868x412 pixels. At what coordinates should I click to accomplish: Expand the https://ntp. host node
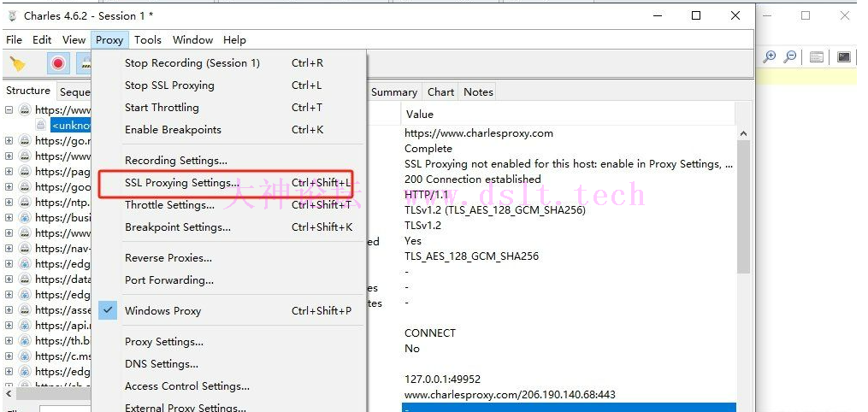tap(9, 203)
